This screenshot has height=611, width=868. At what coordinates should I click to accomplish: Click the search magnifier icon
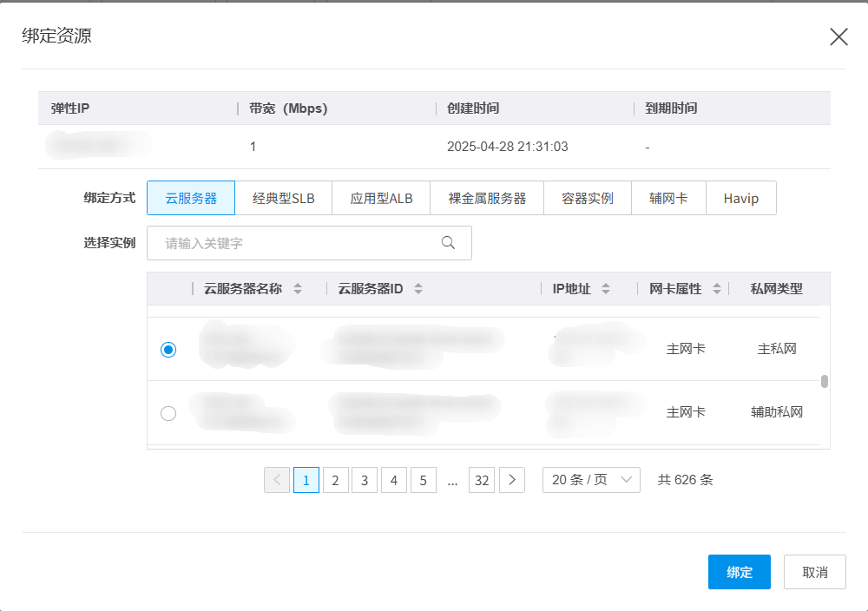(448, 243)
